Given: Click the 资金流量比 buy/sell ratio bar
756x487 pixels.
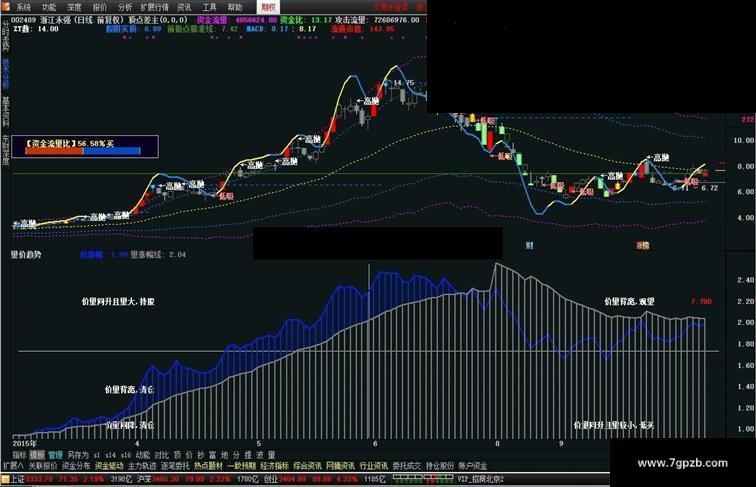Looking at the screenshot, I should point(82,151).
